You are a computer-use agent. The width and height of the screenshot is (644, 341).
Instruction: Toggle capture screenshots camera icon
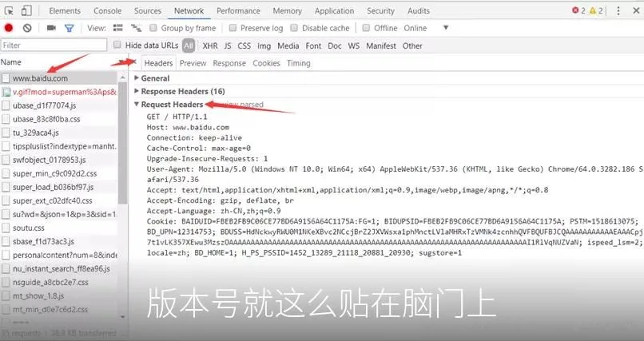click(x=51, y=28)
